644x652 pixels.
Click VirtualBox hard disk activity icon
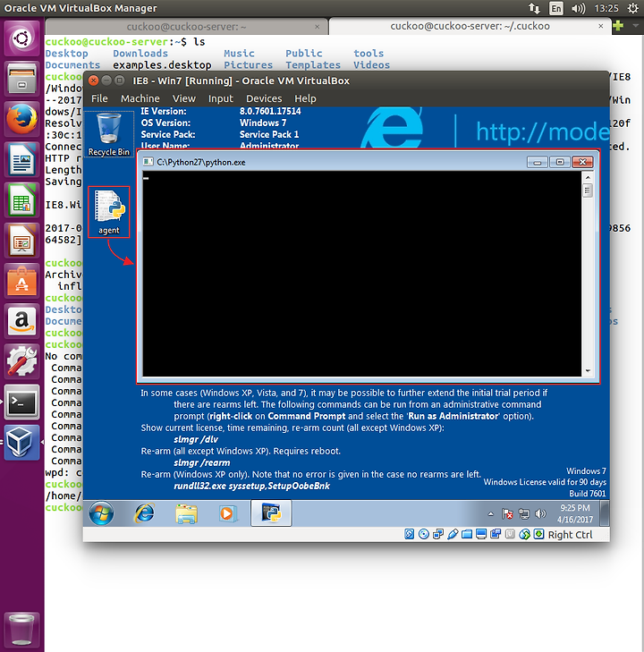coord(409,534)
